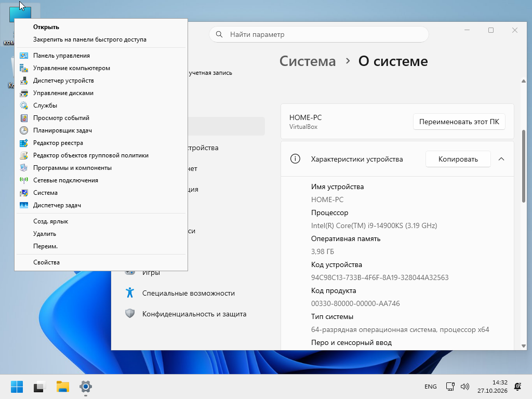
Task: Click the Control Panel icon beside Панель управления
Action: pos(24,56)
